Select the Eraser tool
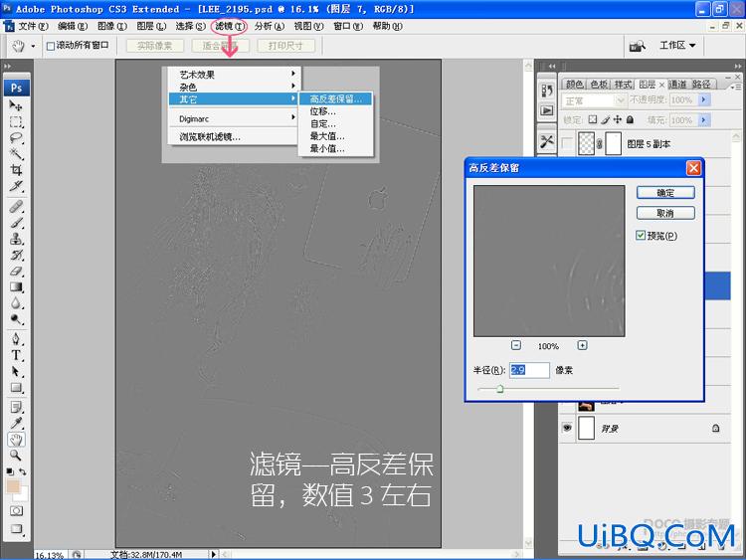The image size is (746, 560). pos(16,271)
